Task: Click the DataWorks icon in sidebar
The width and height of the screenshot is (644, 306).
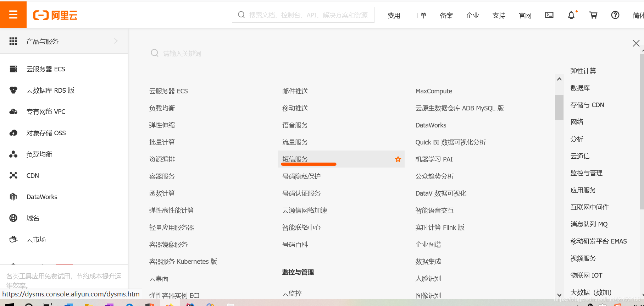Action: tap(13, 197)
